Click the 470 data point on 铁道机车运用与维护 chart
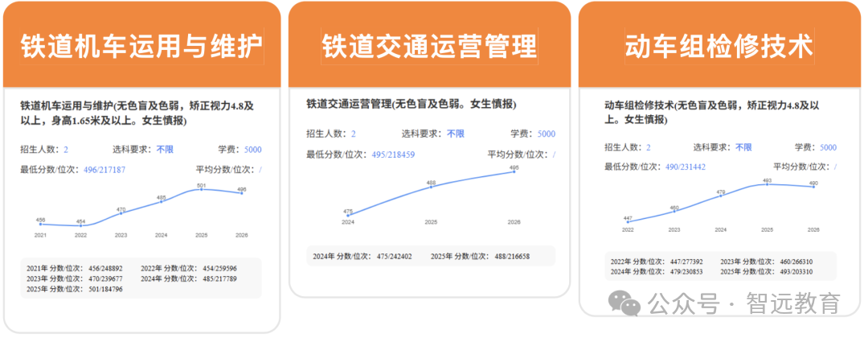Screen dimensions: 868x338 (121, 213)
